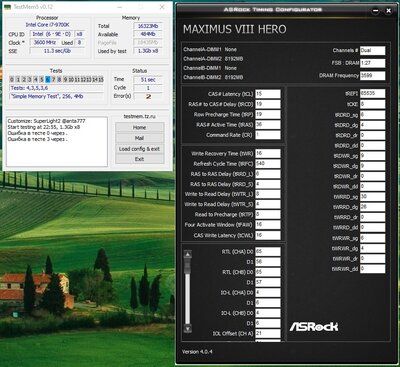Screen dimensions: 400x367
Task: Click the TestMem5 title bar icon
Action: 8,7
